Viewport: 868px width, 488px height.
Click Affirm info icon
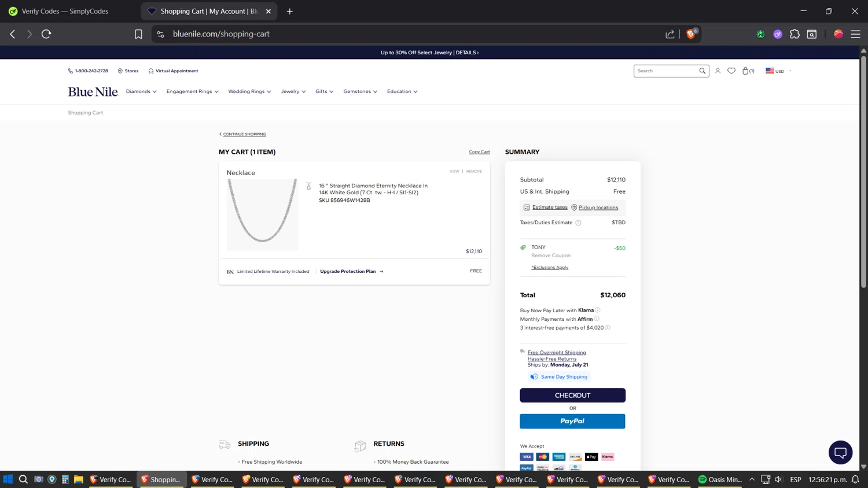[597, 319]
